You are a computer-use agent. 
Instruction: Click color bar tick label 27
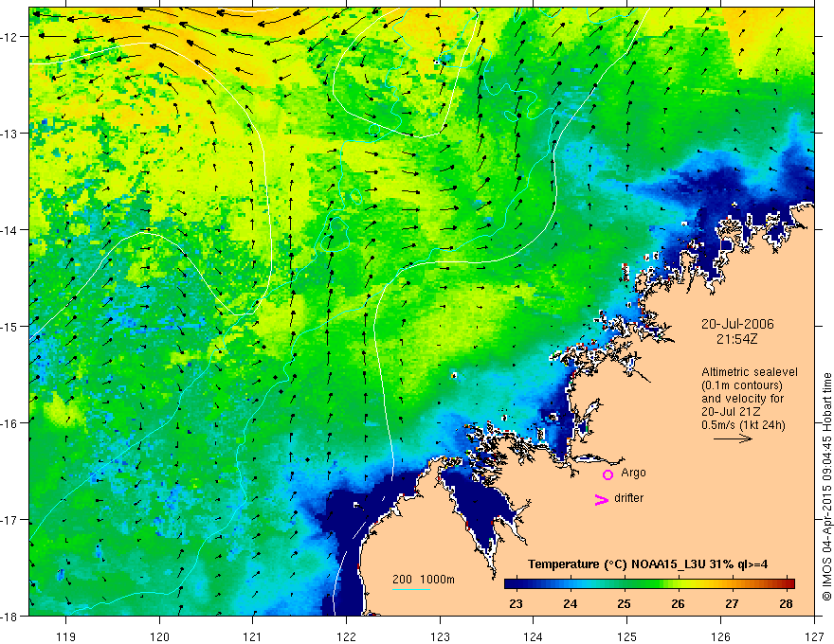[732, 603]
